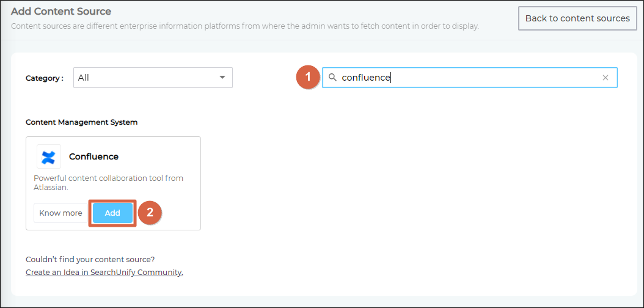
Task: Click the magnifier icon in search box
Action: tap(332, 78)
